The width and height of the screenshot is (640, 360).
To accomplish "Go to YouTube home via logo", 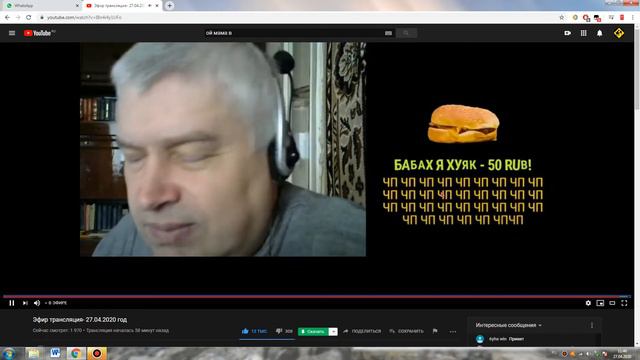I will point(39,33).
